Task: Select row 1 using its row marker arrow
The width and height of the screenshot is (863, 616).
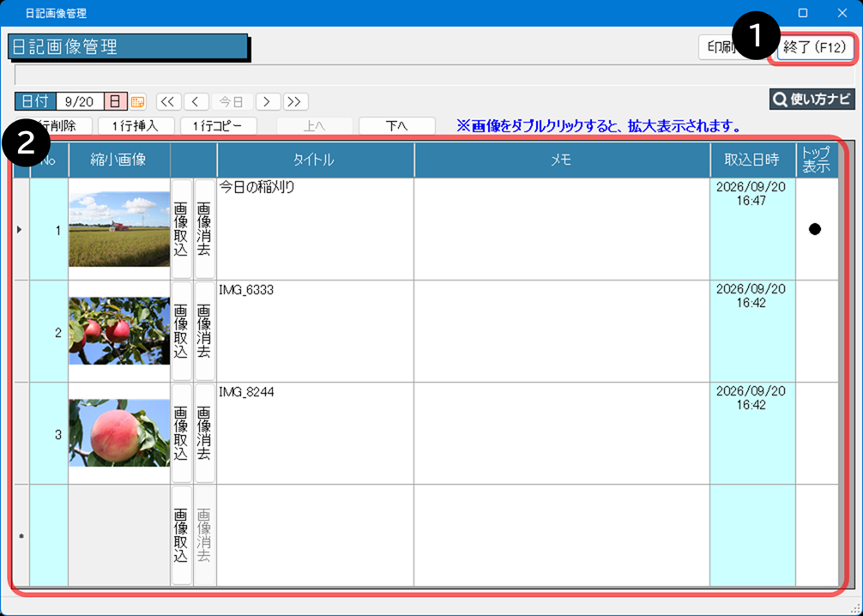Action: pyautogui.click(x=21, y=230)
